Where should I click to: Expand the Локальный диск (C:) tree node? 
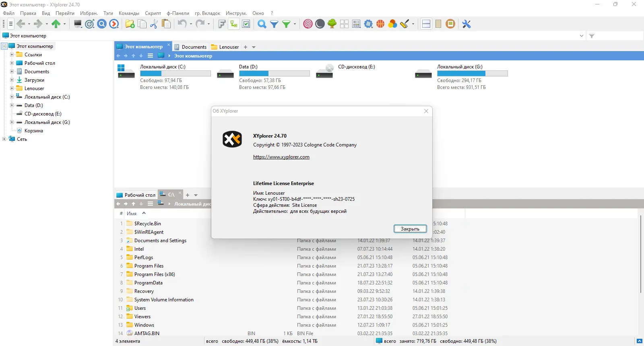pos(12,97)
